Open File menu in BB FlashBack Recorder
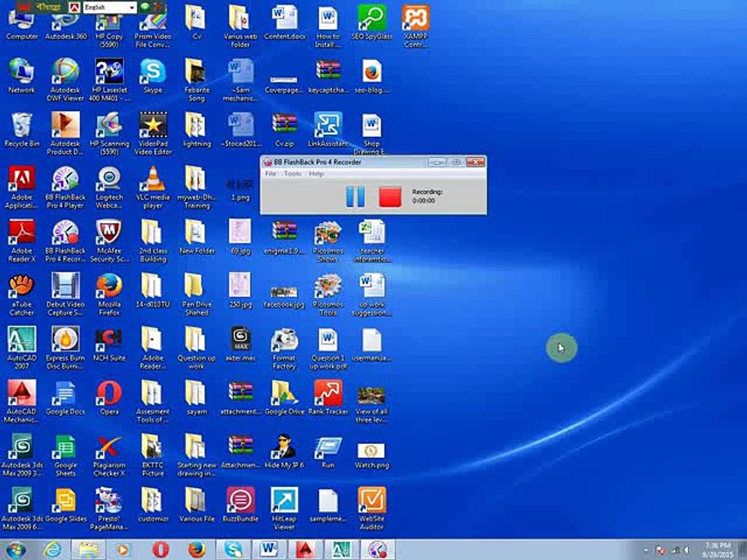Image resolution: width=747 pixels, height=560 pixels. (x=270, y=173)
